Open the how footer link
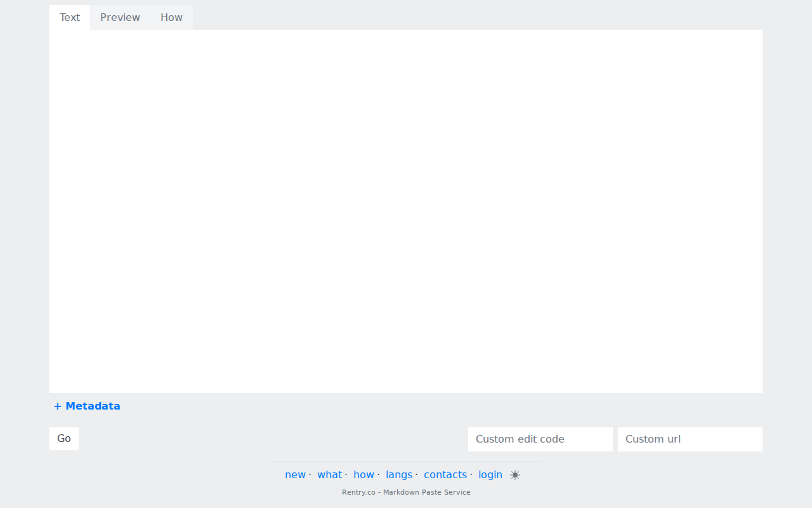The width and height of the screenshot is (812, 508). click(363, 475)
